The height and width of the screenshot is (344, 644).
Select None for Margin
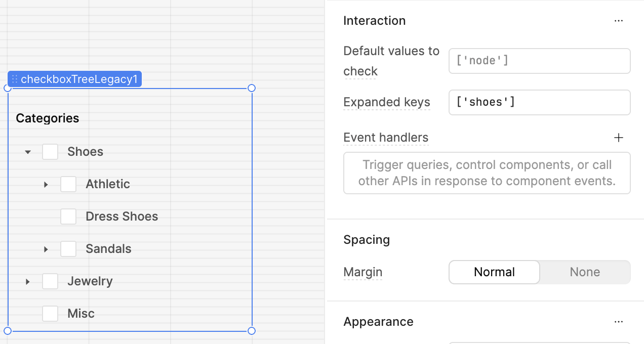[585, 272]
